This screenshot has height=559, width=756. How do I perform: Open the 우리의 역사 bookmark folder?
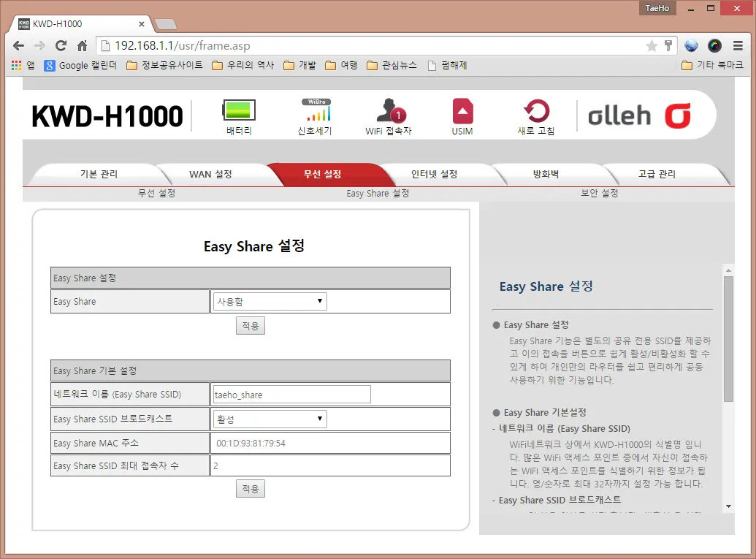tap(243, 65)
